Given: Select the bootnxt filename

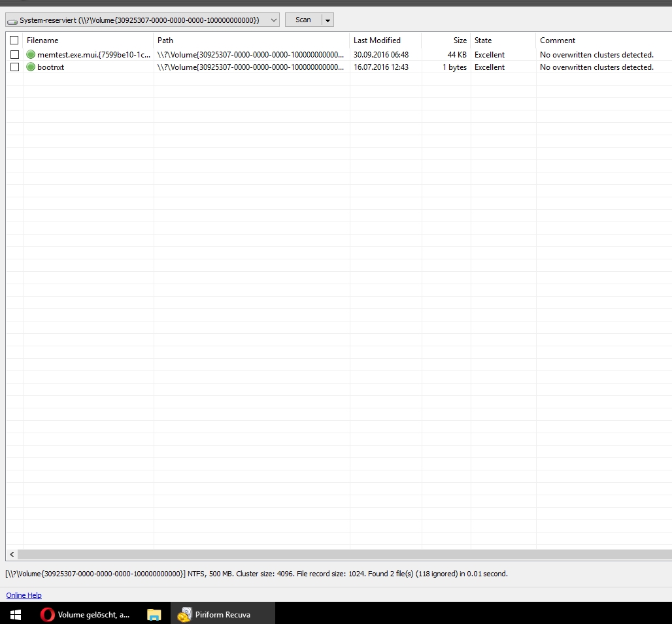Looking at the screenshot, I should (50, 67).
